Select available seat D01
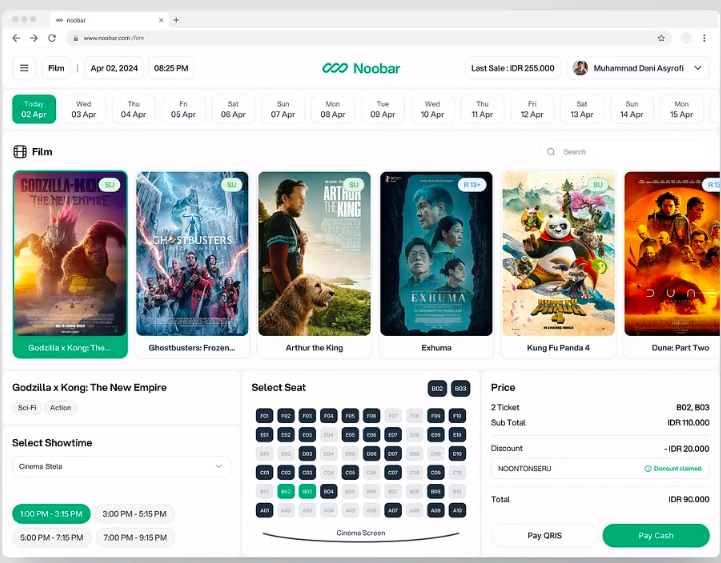The width and height of the screenshot is (721, 563). coord(264,454)
